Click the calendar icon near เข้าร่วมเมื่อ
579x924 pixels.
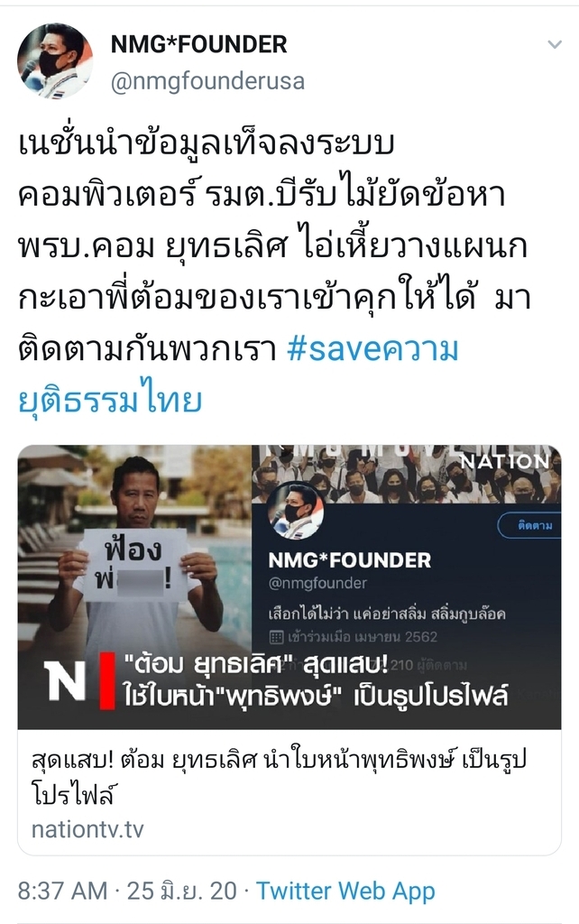[276, 637]
